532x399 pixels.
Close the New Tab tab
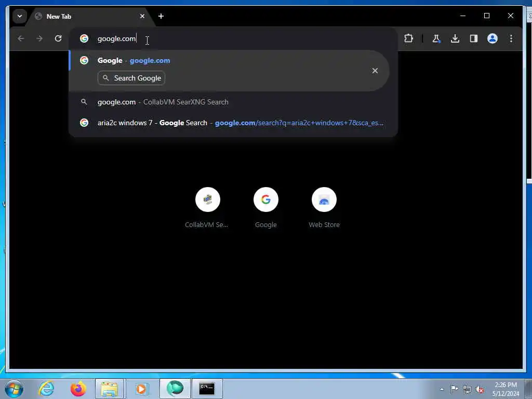tap(142, 16)
